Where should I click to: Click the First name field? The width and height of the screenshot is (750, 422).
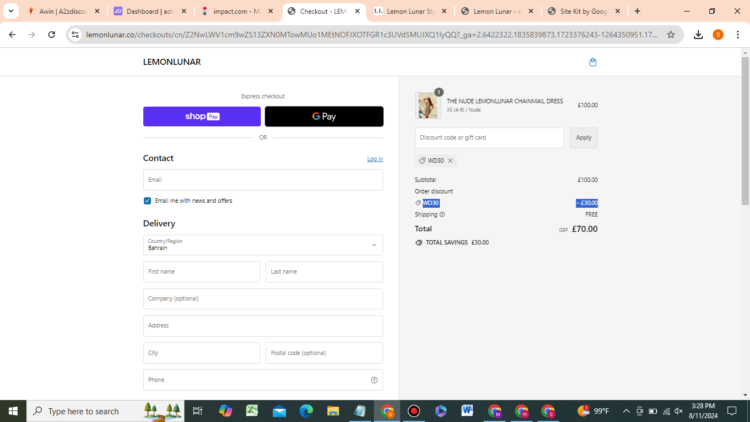(201, 272)
